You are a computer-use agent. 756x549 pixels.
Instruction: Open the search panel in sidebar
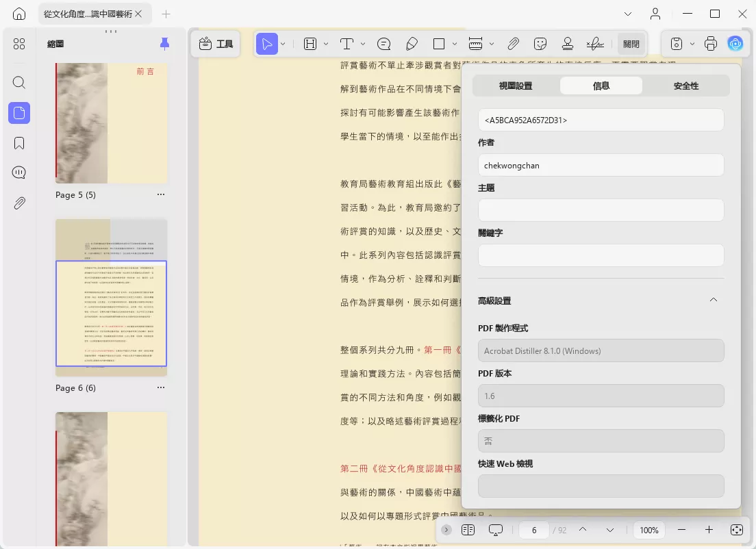tap(19, 82)
